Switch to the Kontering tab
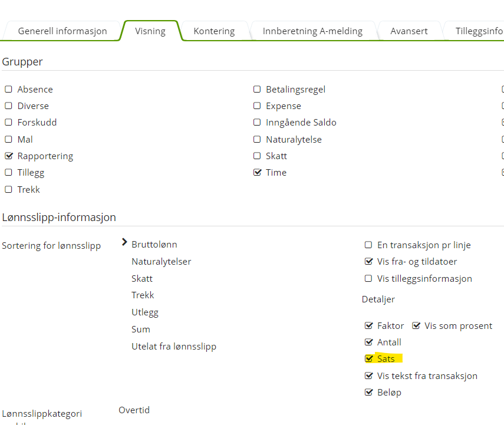Image resolution: width=504 pixels, height=425 pixels. tap(214, 31)
